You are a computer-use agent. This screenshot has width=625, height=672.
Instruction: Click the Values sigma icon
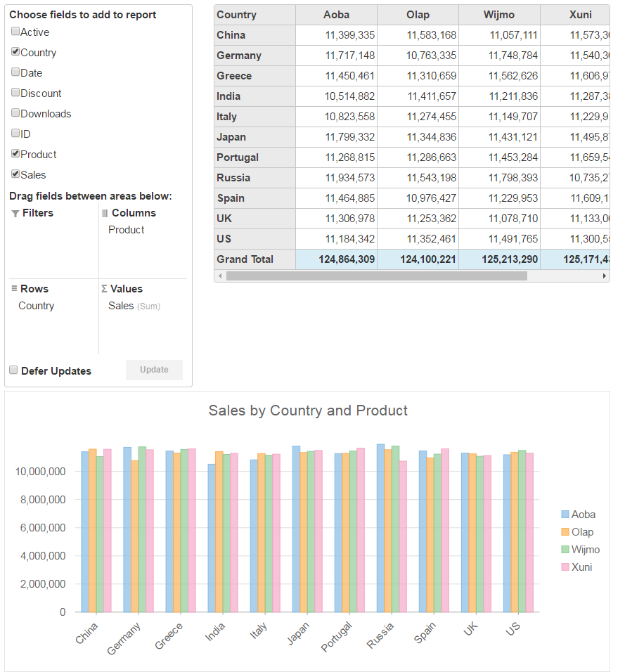coord(105,289)
